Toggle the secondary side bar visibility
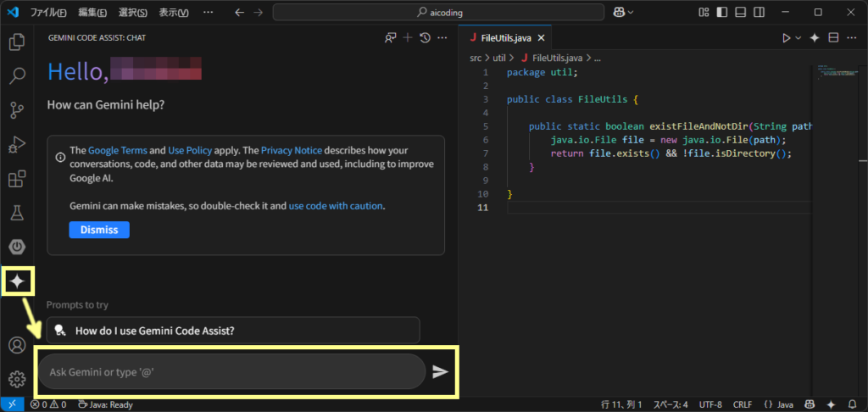Viewport: 868px width, 412px height. tap(759, 12)
